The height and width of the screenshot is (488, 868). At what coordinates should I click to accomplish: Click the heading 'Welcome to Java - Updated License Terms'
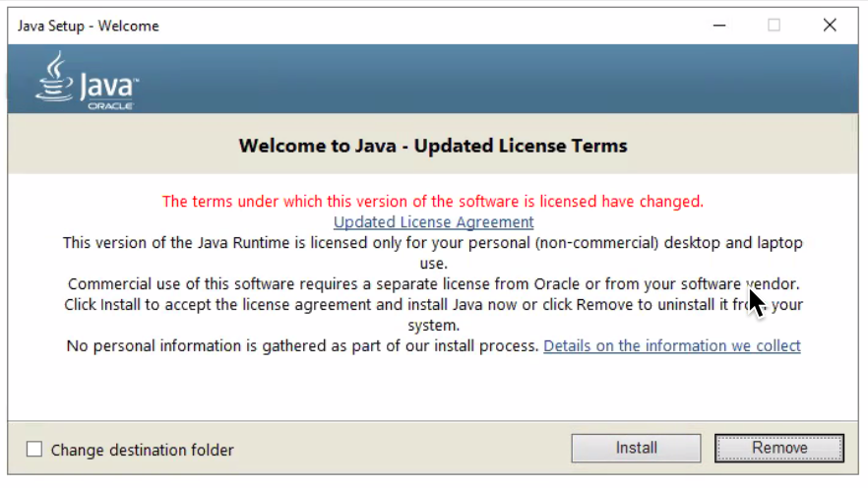(433, 146)
